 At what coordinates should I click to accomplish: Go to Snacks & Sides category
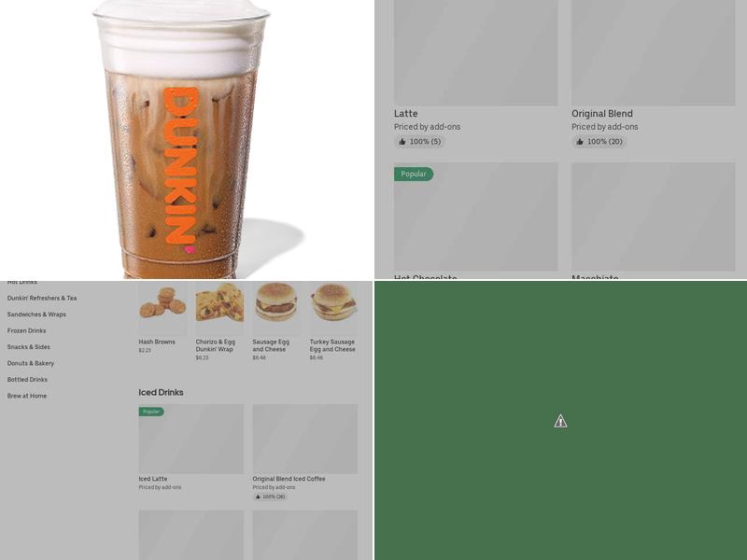[29, 346]
